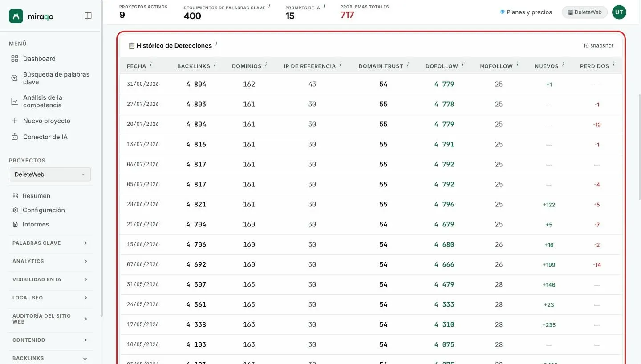
Task: Click date 24/05/2026 in the table
Action: (143, 304)
